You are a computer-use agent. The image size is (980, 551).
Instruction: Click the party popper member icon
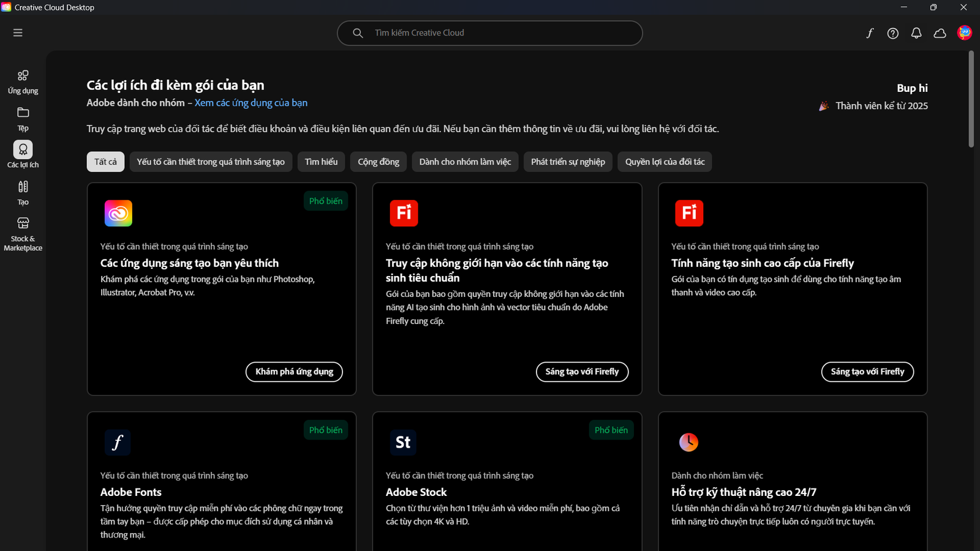click(824, 107)
